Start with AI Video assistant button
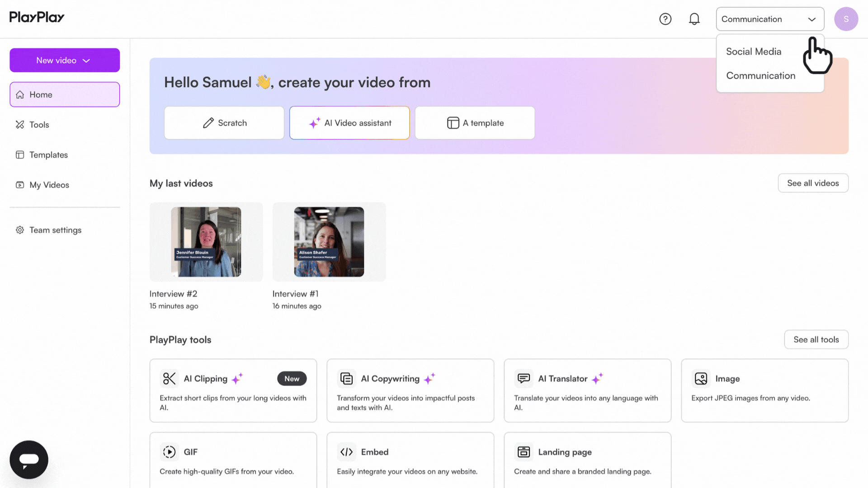Image resolution: width=868 pixels, height=488 pixels. coord(349,123)
